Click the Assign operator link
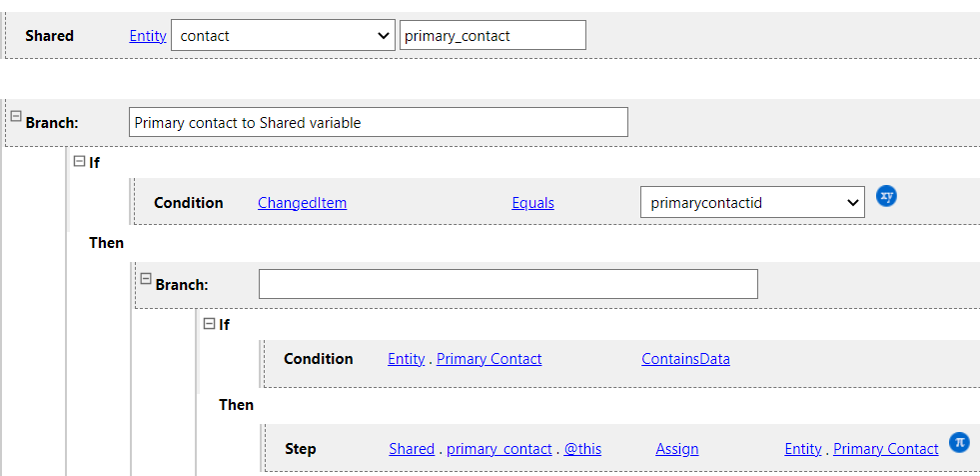Viewport: 980px width, 476px height. coord(677,449)
